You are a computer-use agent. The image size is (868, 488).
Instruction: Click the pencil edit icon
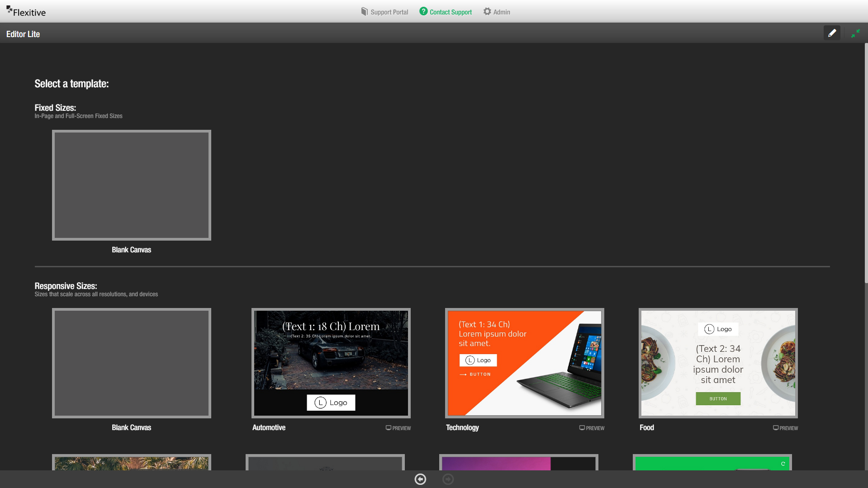click(x=832, y=33)
